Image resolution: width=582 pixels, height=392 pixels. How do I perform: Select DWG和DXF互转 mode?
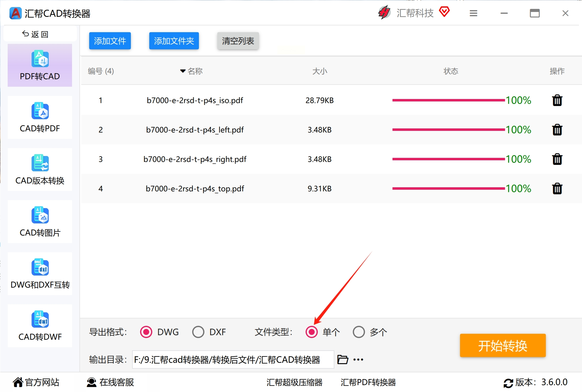pos(40,274)
